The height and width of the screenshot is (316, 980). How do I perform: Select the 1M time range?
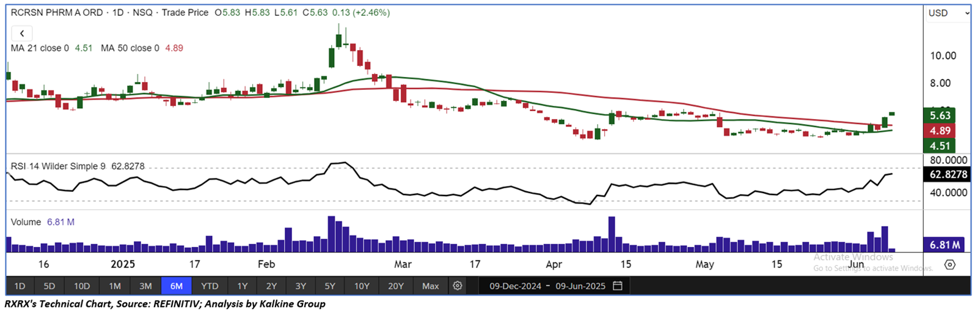[x=115, y=286]
